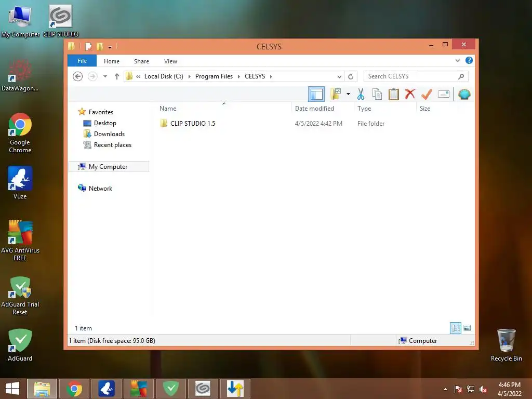The width and height of the screenshot is (532, 399).
Task: Click Local Disk (C:) in breadcrumb
Action: pos(164,76)
